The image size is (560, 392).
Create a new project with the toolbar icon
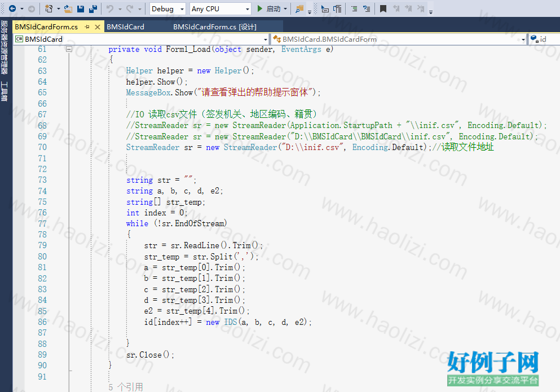49,8
